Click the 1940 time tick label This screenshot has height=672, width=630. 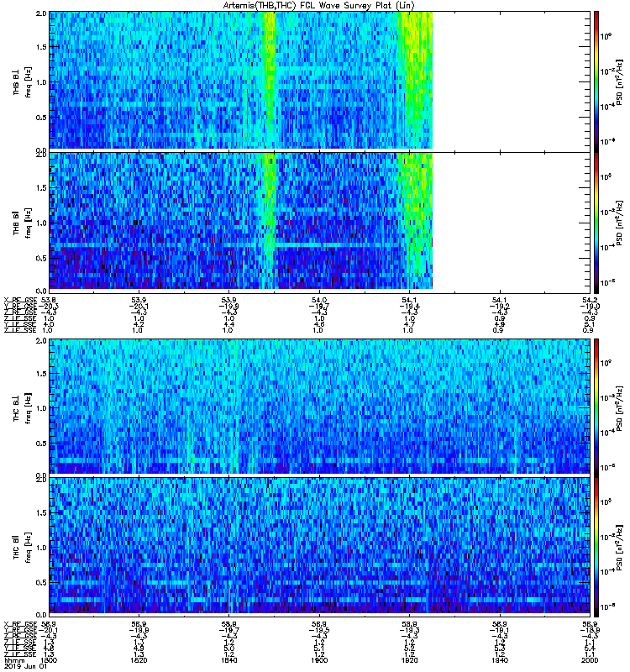click(x=499, y=660)
